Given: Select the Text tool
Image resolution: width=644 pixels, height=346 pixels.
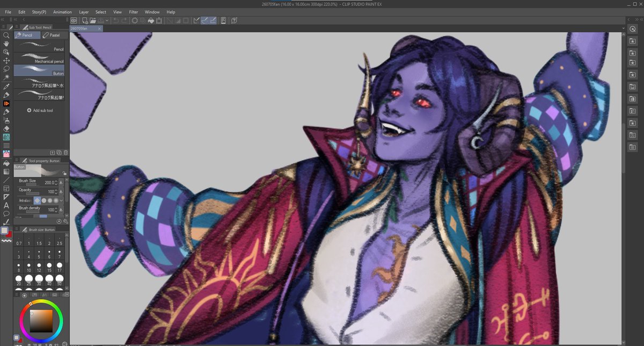Looking at the screenshot, I should (x=6, y=205).
